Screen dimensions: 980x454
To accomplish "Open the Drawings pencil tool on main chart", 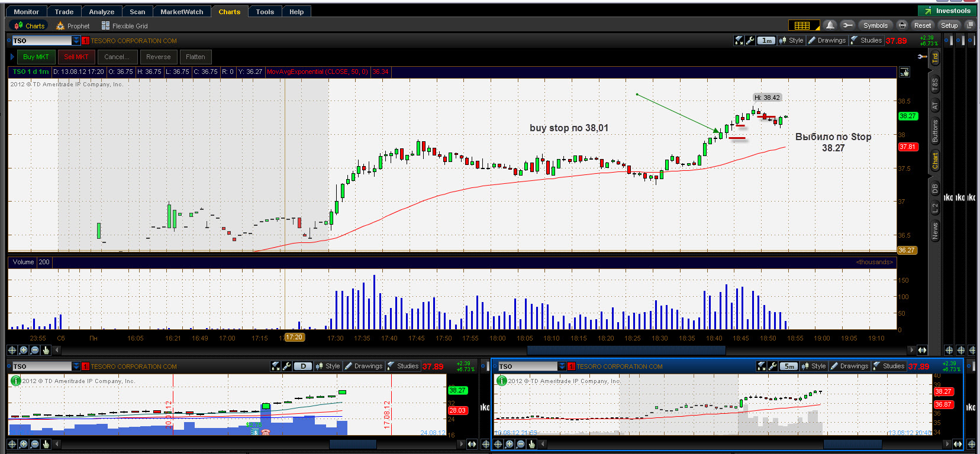I will pyautogui.click(x=827, y=40).
